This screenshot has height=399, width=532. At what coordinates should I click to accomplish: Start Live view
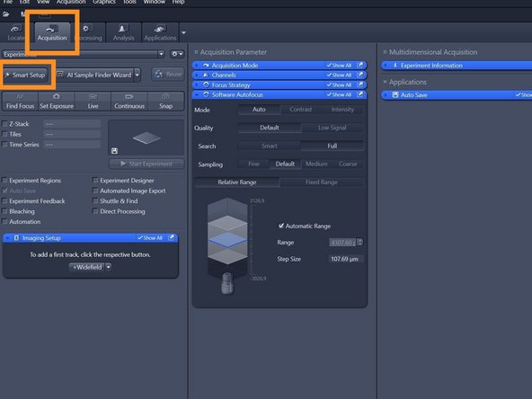point(93,102)
